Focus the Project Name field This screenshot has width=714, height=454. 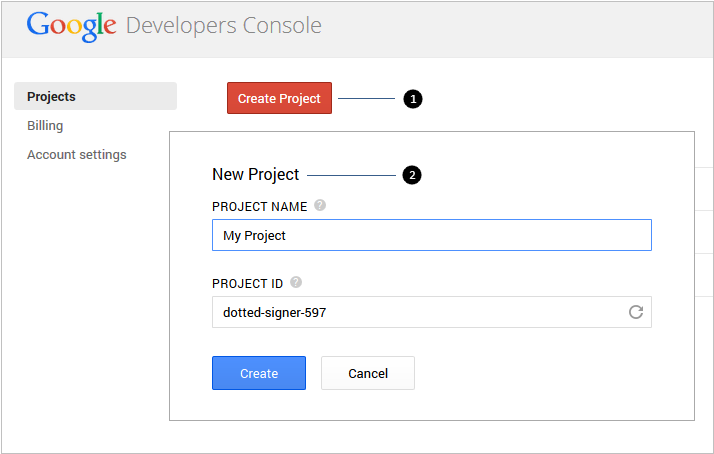[432, 235]
